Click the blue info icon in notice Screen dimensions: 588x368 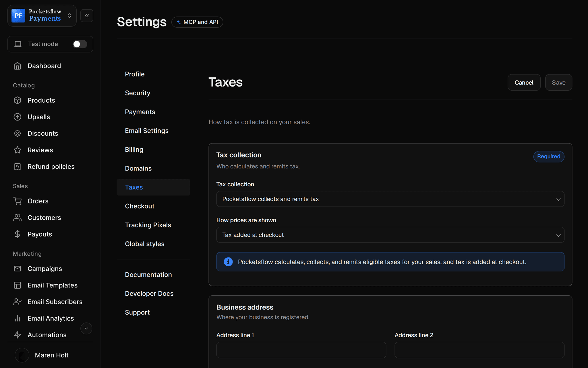228,262
